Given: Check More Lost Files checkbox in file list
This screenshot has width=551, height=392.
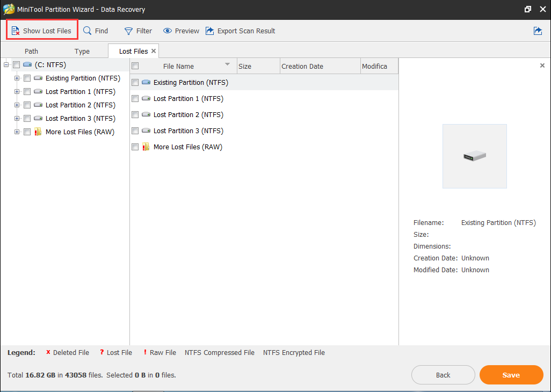Looking at the screenshot, I should tap(135, 147).
